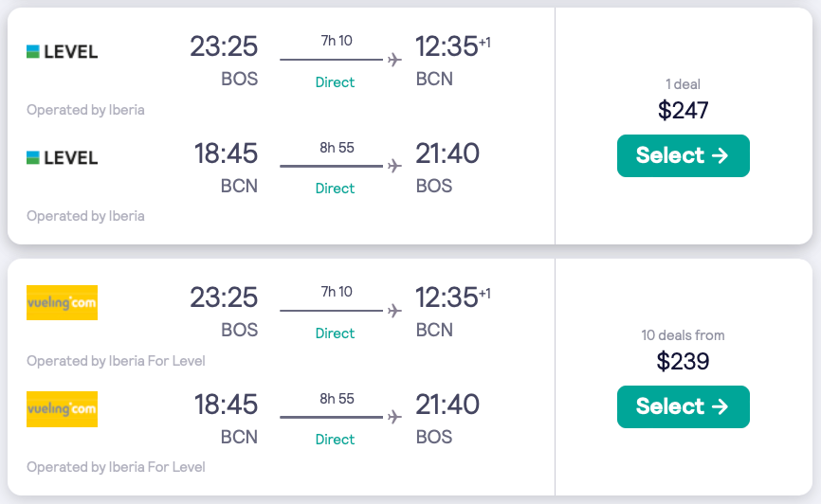This screenshot has height=504, width=821.
Task: Click the "10 deals from" text
Action: pyautogui.click(x=683, y=335)
